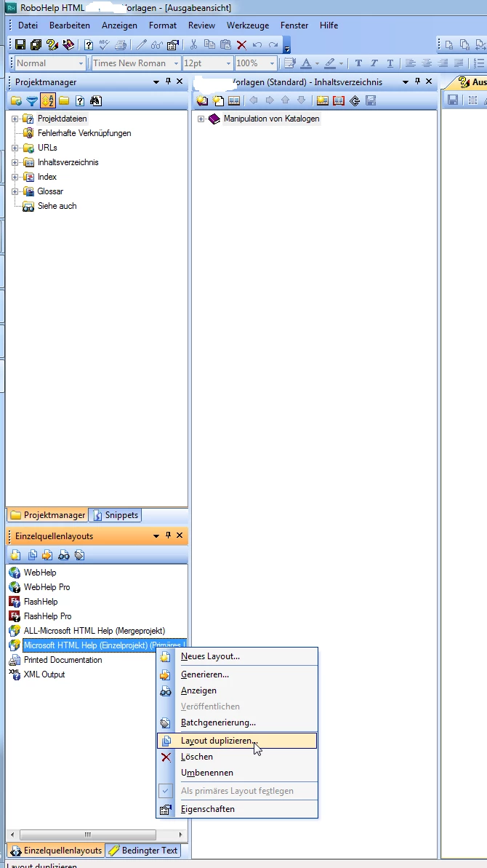
Task: Toggle the A-Z sort icon in Projektmanager
Action: [47, 100]
